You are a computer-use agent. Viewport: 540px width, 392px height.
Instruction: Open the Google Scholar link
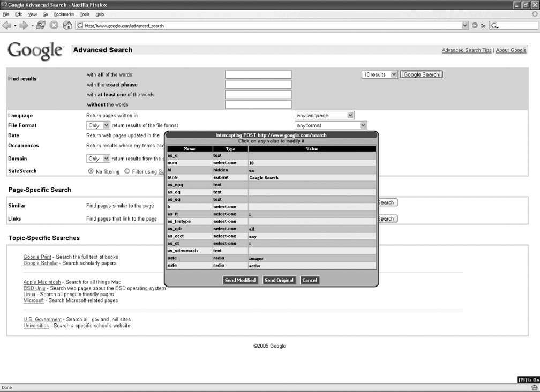tap(40, 263)
